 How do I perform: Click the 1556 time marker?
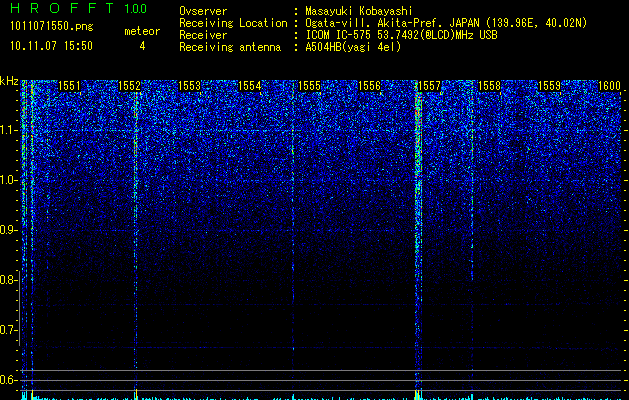(369, 86)
